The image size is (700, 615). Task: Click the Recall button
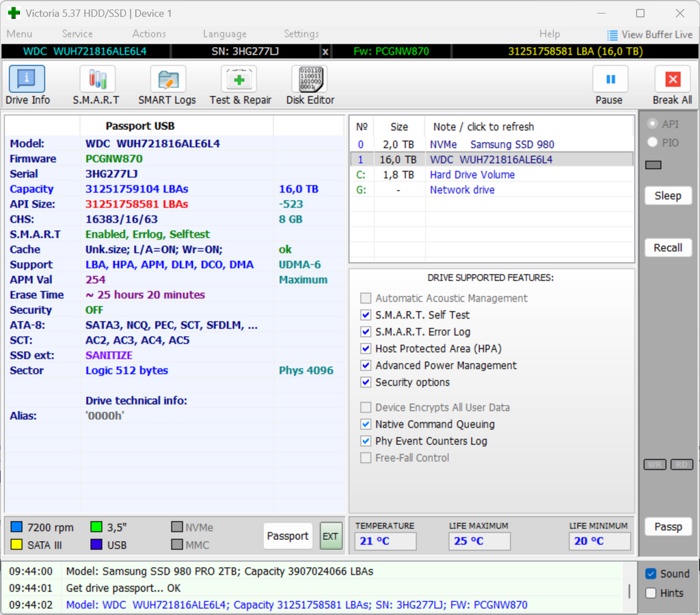click(x=668, y=247)
